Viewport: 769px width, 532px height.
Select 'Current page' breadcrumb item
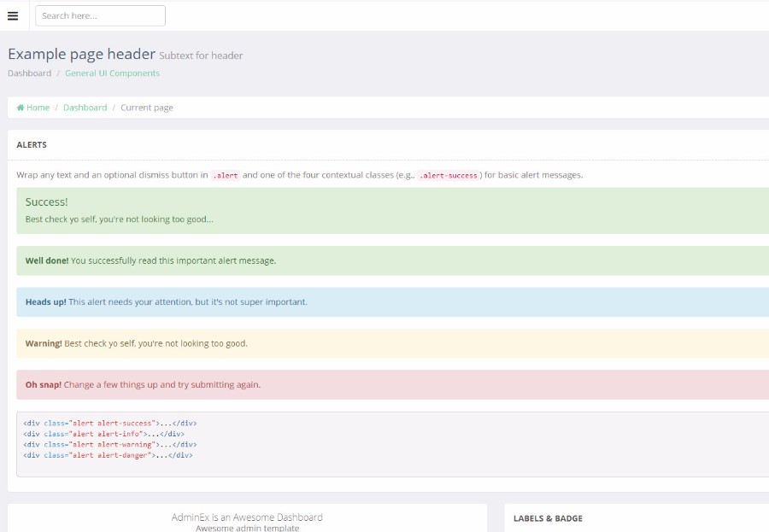[x=146, y=108]
